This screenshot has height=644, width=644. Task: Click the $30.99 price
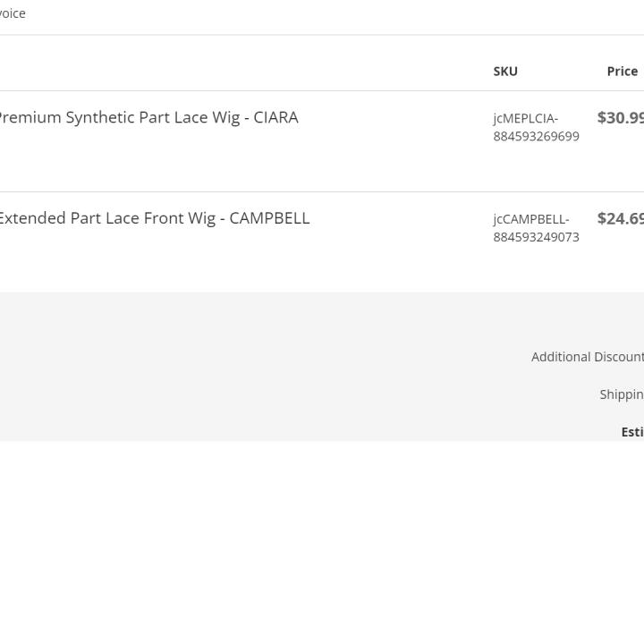coord(621,117)
